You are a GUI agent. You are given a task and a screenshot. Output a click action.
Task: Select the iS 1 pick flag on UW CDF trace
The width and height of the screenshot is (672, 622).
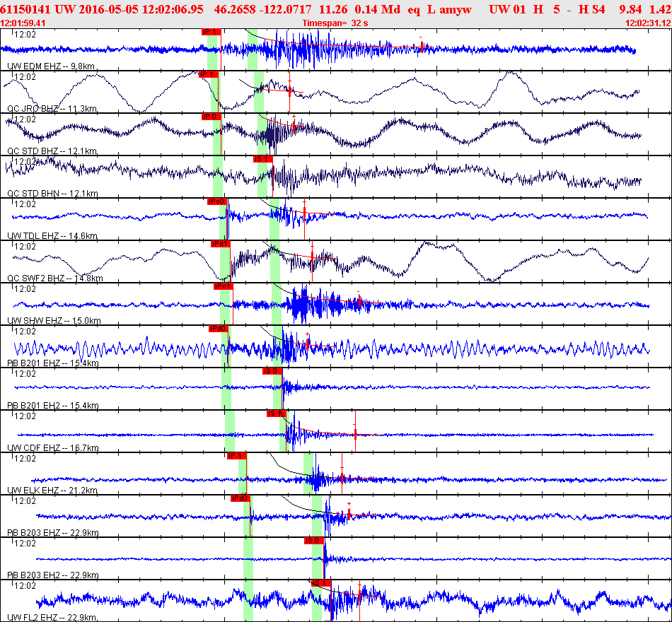[277, 413]
